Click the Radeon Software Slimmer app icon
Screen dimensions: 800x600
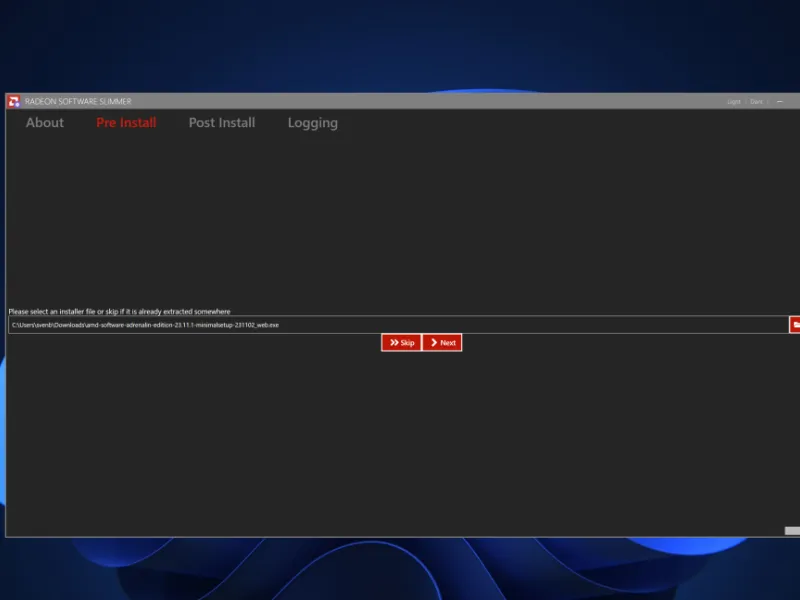(x=14, y=102)
